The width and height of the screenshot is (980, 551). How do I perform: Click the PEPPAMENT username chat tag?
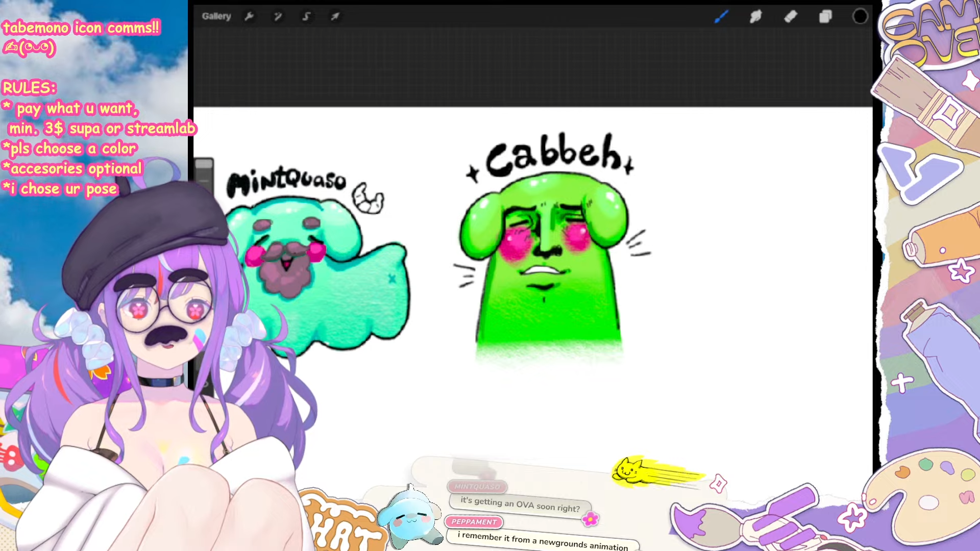tap(474, 521)
